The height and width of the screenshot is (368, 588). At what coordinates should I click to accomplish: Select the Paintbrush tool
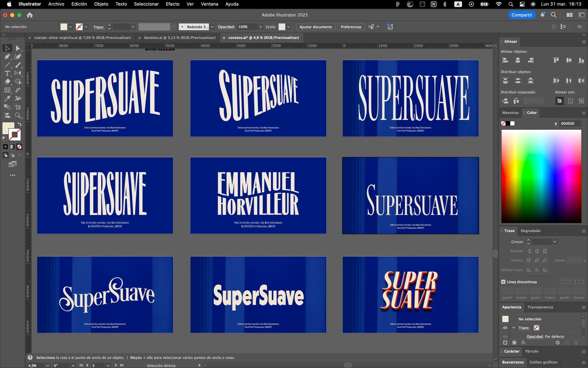(x=18, y=65)
